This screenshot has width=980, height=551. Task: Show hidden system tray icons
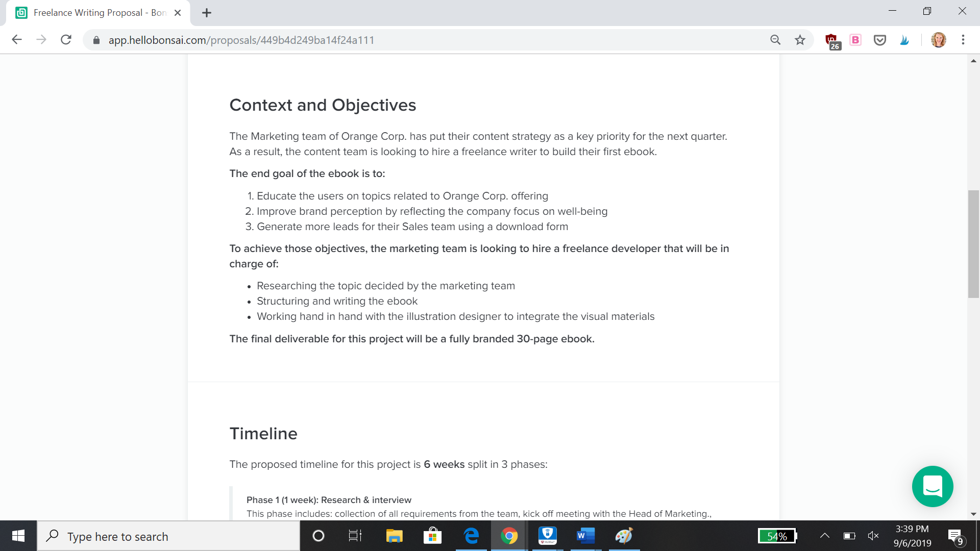pos(824,536)
